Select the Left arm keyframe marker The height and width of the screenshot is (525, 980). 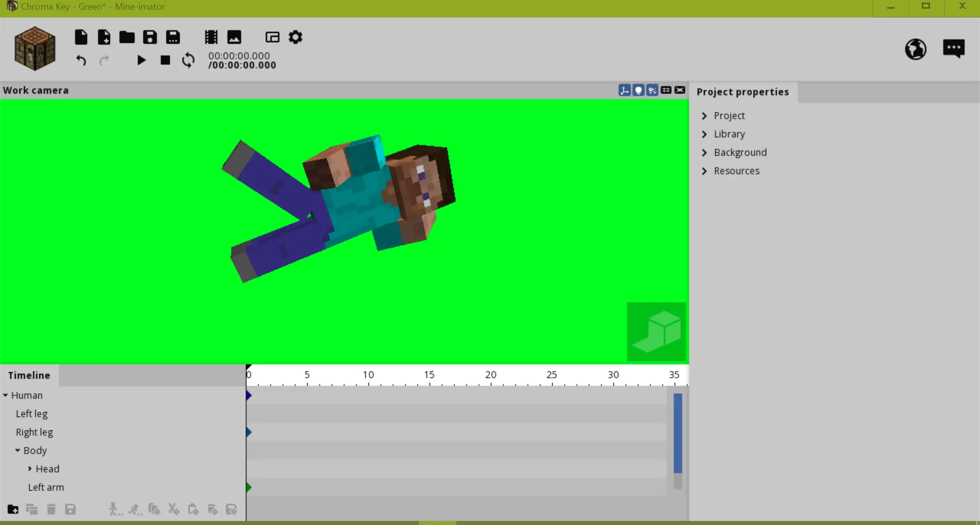[249, 487]
